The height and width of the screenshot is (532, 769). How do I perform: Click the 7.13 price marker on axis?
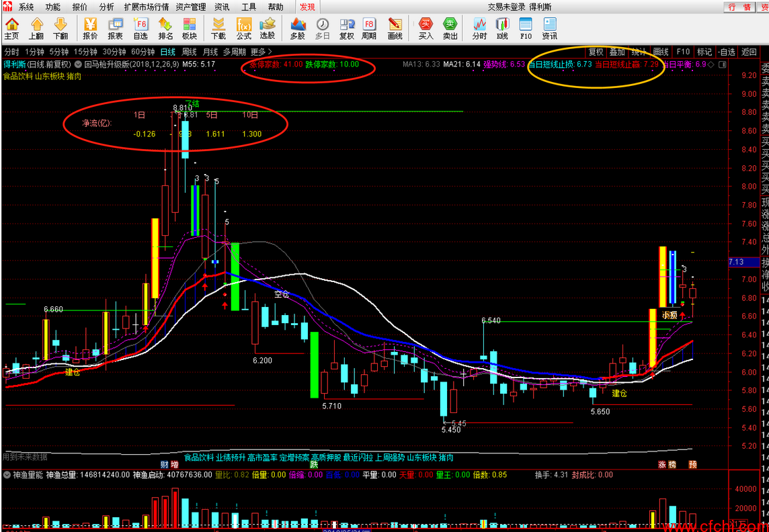[743, 262]
